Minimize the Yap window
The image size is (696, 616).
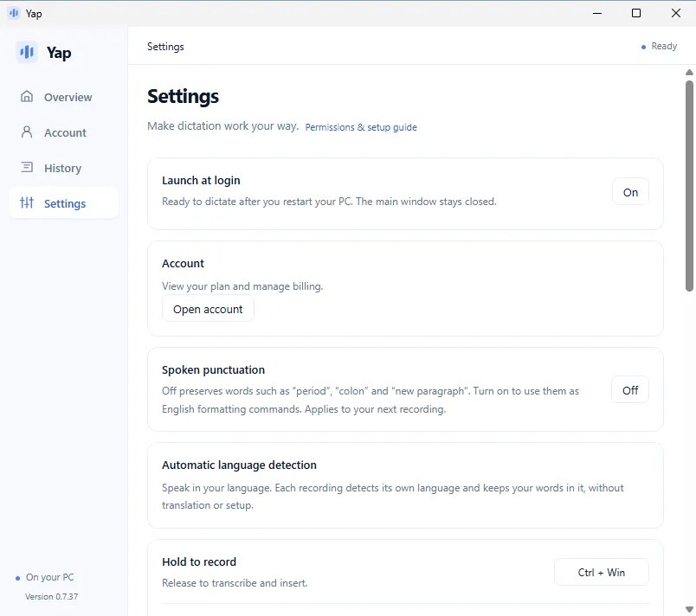pos(597,13)
